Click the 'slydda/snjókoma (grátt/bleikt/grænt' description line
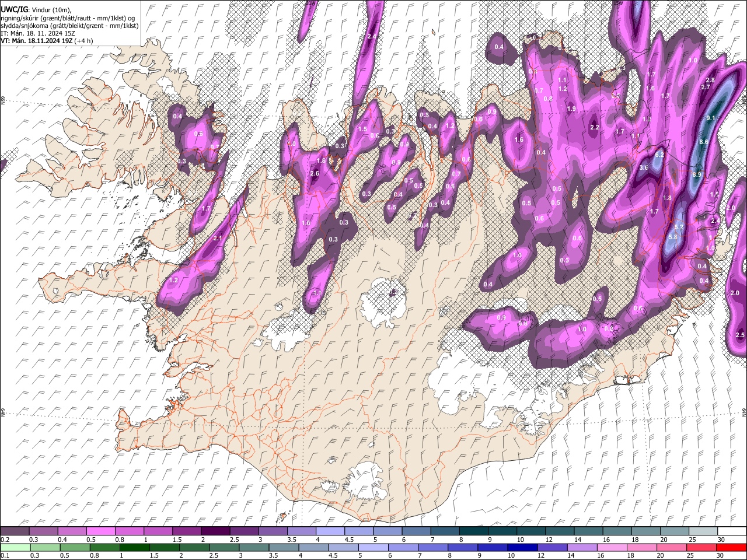747x560 pixels. [70, 26]
